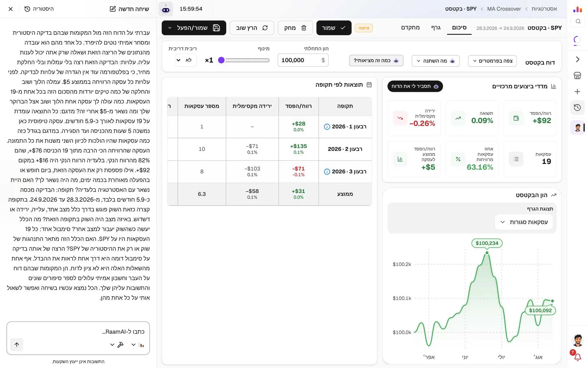Open אסטרטגיות in the breadcrumb
This screenshot has height=368, width=588.
[x=544, y=9]
